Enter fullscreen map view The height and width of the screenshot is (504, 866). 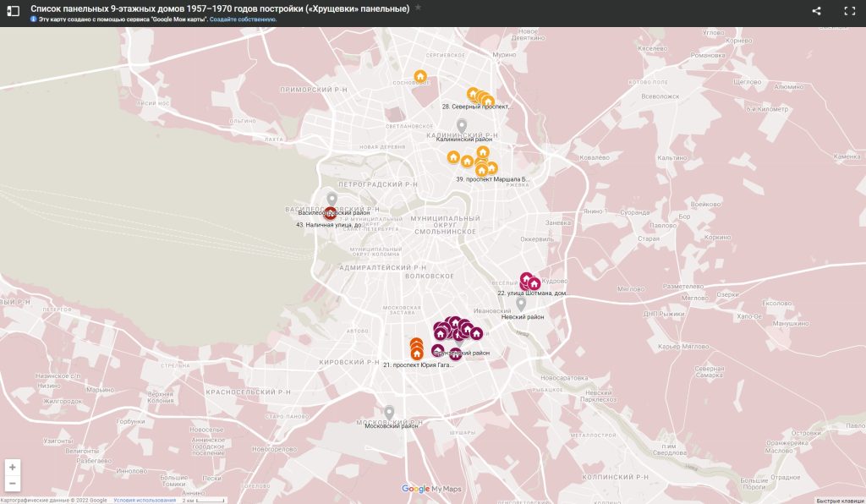(850, 11)
